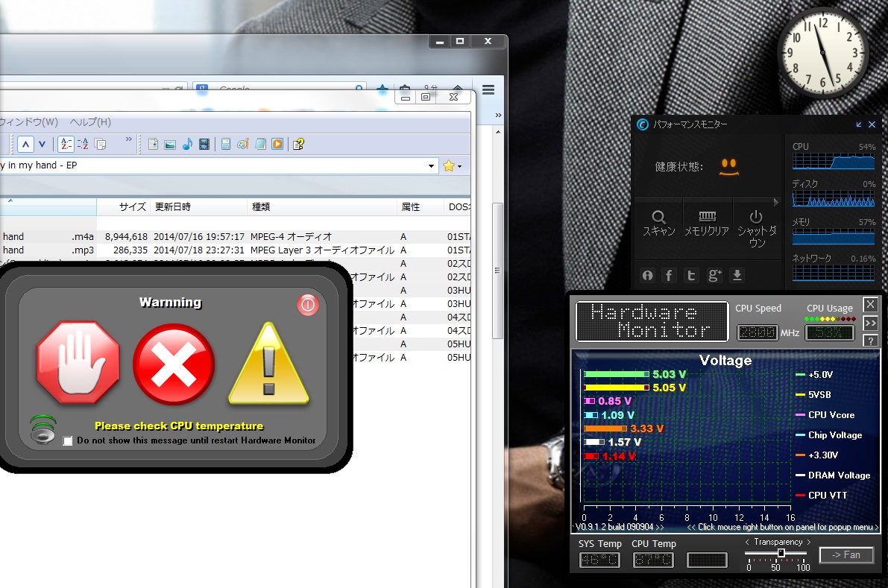
Task: Click the copy pages toolbar icon
Action: click(101, 145)
